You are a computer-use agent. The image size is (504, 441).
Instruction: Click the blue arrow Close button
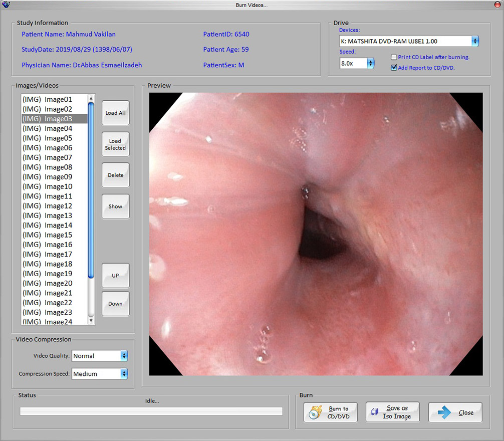pos(455,412)
